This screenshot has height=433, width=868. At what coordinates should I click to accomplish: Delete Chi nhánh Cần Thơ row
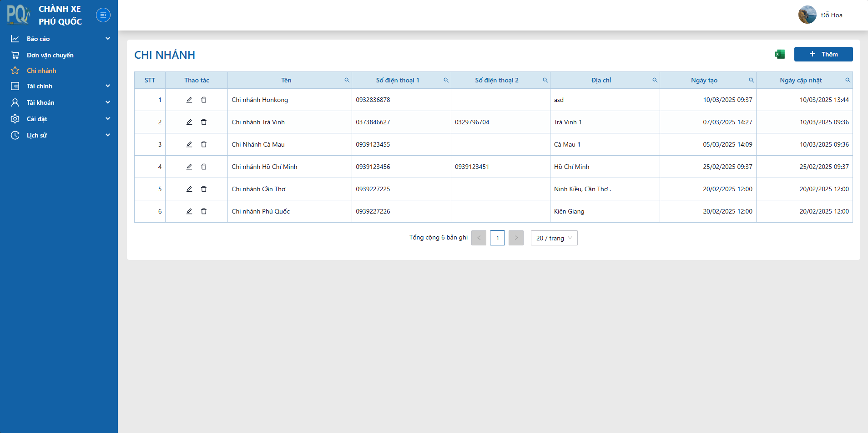[204, 189]
